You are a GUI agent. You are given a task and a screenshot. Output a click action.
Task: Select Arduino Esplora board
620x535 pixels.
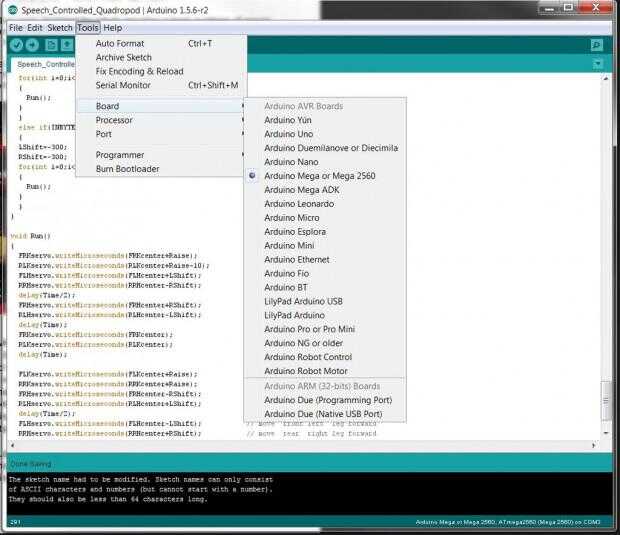click(325, 231)
